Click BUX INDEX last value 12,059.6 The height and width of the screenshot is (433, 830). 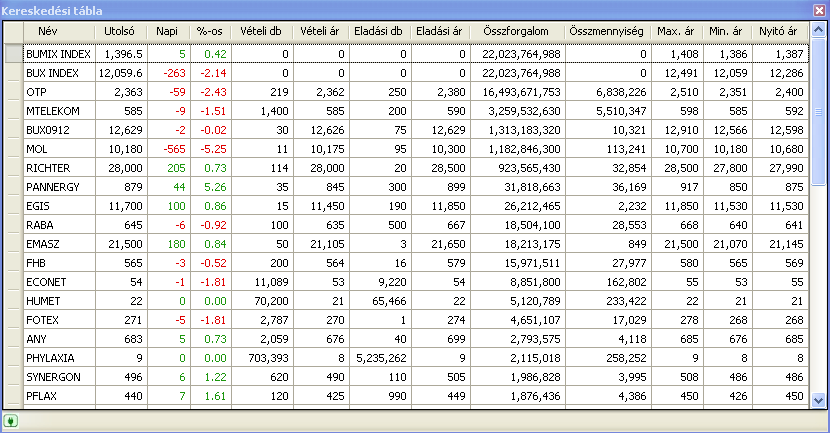pyautogui.click(x=121, y=73)
